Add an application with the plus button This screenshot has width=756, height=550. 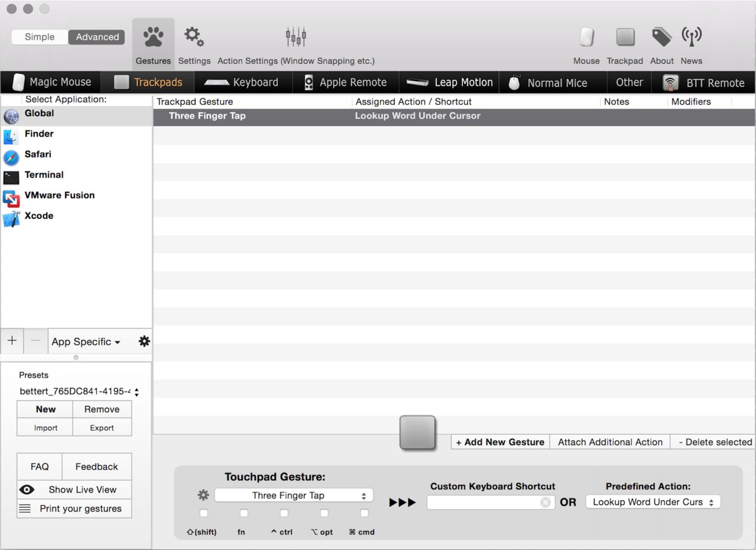[12, 341]
